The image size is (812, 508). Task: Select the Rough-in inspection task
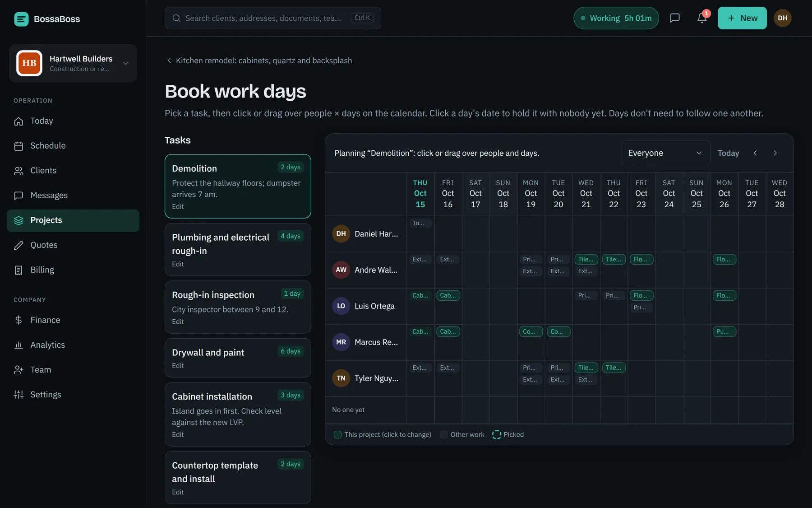click(238, 307)
